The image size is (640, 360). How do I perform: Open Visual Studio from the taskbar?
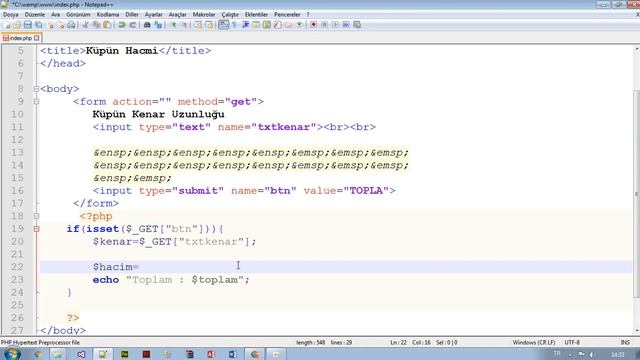[x=81, y=354]
